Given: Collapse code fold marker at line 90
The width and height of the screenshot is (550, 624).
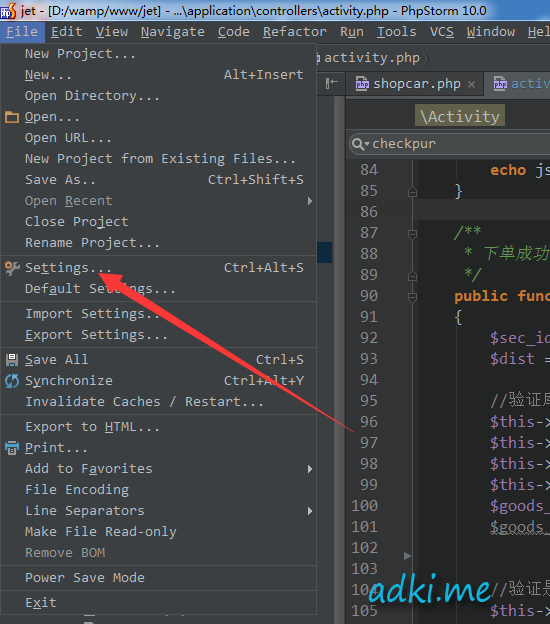Looking at the screenshot, I should pos(412,297).
